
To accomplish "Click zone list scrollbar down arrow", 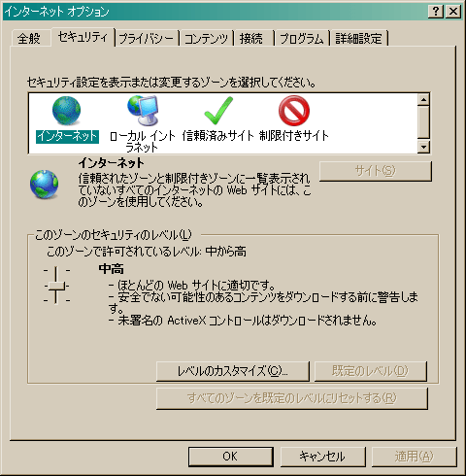I will (x=423, y=147).
